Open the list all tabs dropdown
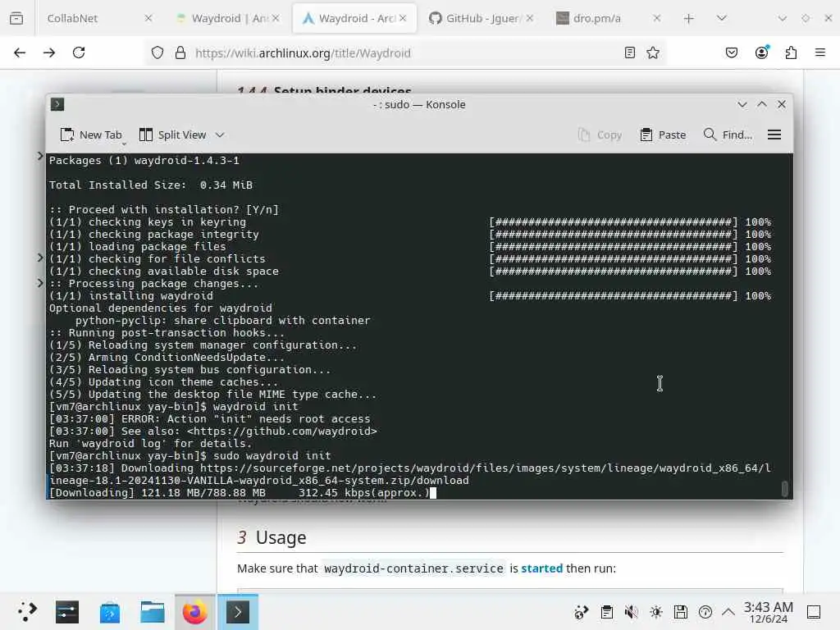This screenshot has width=840, height=630. click(x=722, y=18)
